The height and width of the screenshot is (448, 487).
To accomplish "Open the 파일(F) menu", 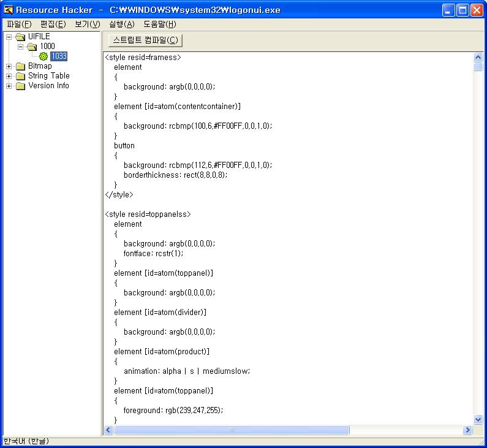I will click(x=19, y=25).
